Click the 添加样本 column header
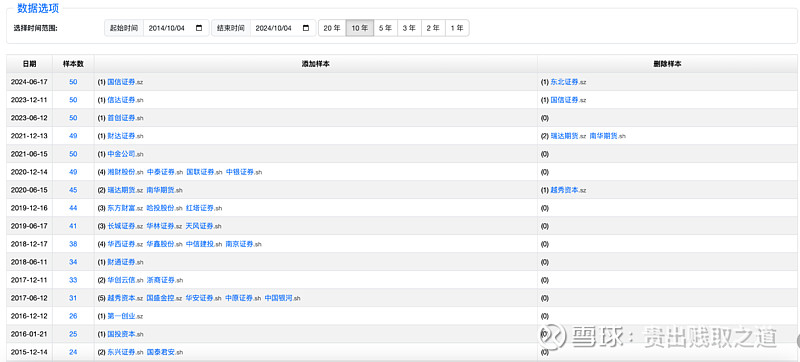Image resolution: width=800 pixels, height=362 pixels. coord(315,64)
